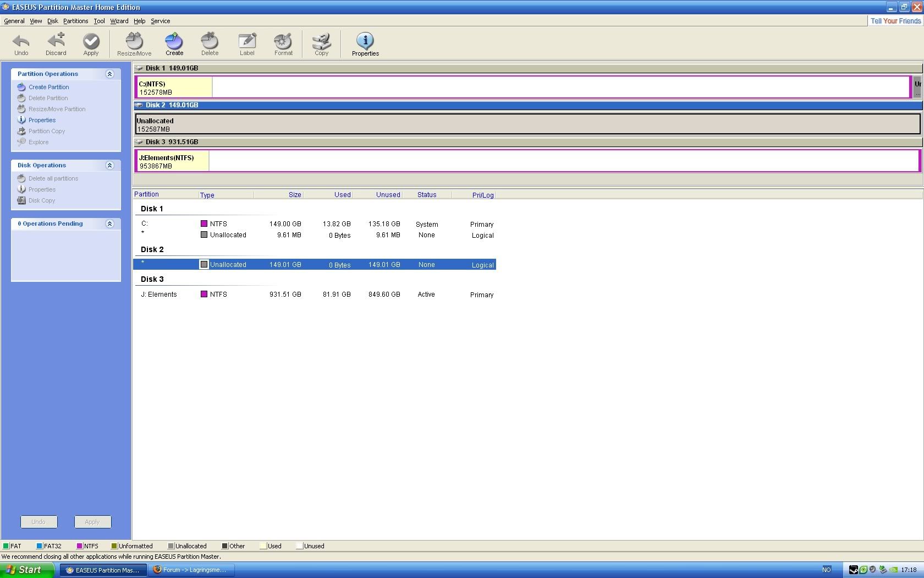Screen dimensions: 924x578
Task: Click the NTFS swatch in J: Elements row
Action: point(204,294)
